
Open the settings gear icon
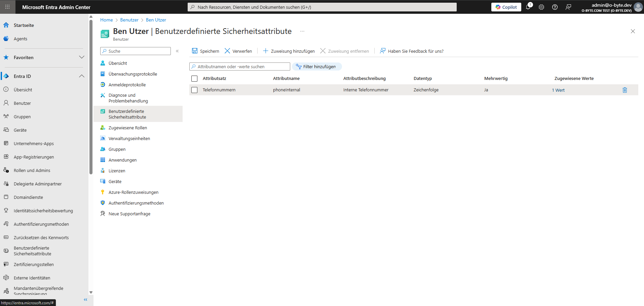541,7
